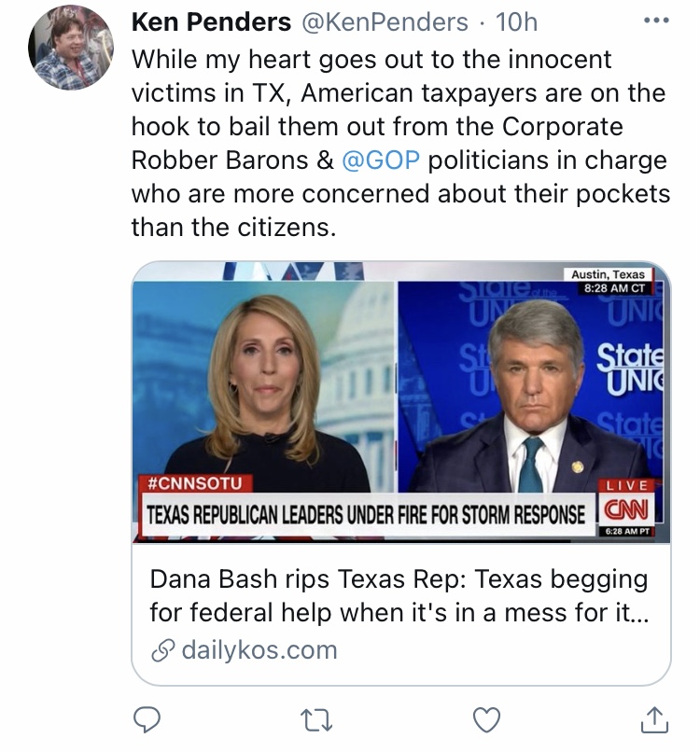Open the reply speech bubble icon
The height and width of the screenshot is (752, 700).
click(147, 719)
